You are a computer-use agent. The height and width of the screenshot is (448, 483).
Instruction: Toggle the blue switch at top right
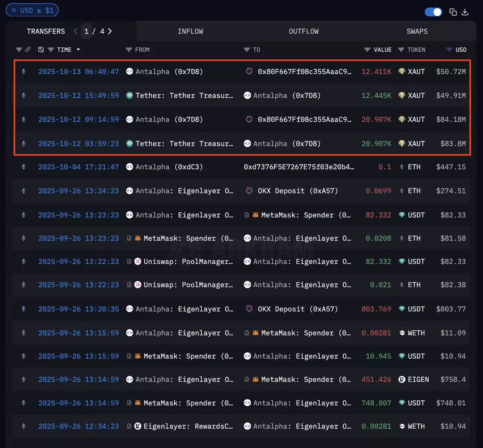point(433,12)
